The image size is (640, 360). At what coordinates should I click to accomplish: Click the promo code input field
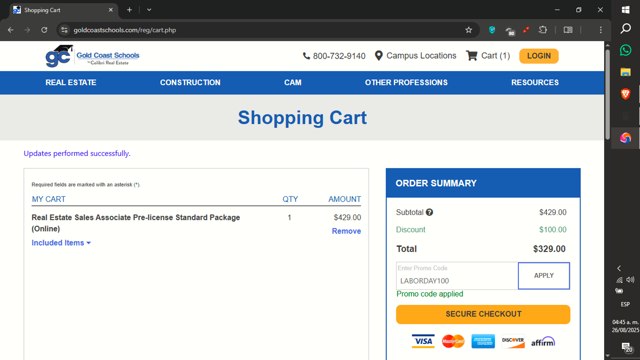point(457,276)
